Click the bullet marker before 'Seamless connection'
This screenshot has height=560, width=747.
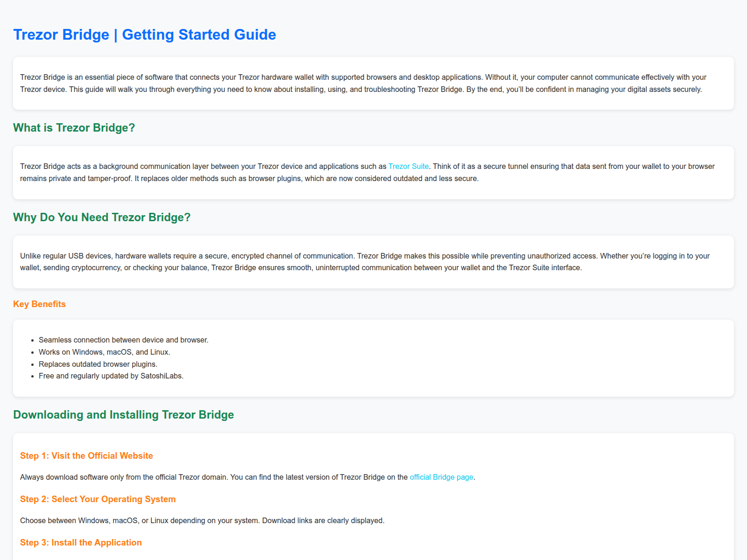click(x=33, y=341)
